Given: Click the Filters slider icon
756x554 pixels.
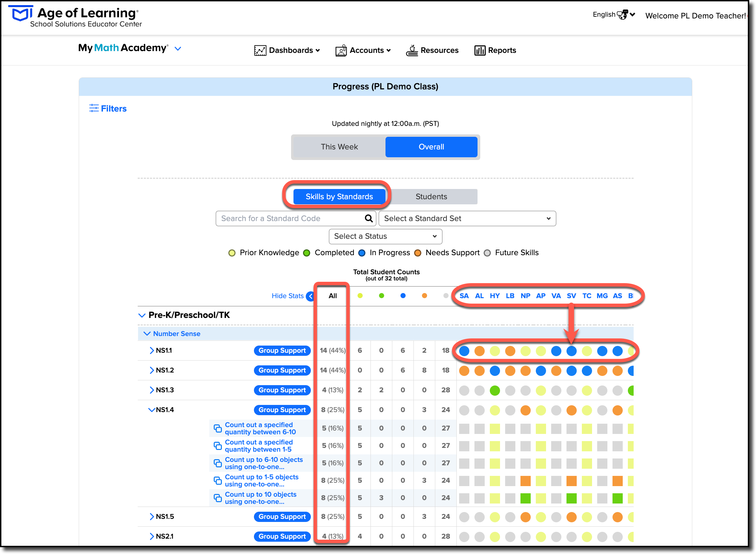Looking at the screenshot, I should [x=94, y=108].
